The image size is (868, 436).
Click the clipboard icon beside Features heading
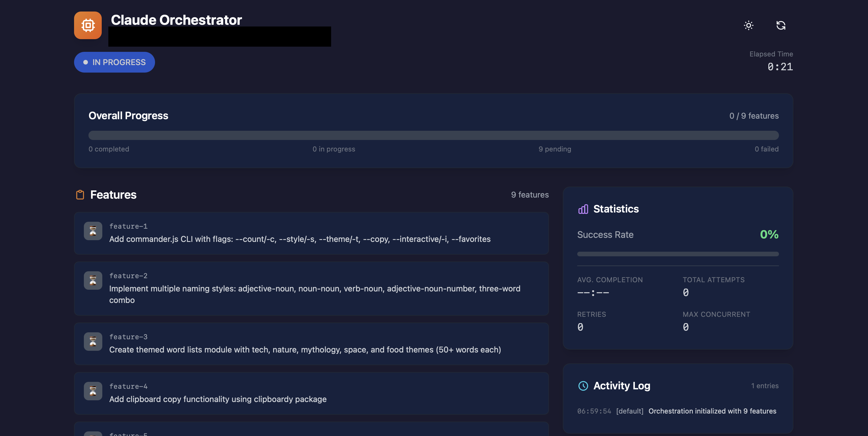click(80, 195)
